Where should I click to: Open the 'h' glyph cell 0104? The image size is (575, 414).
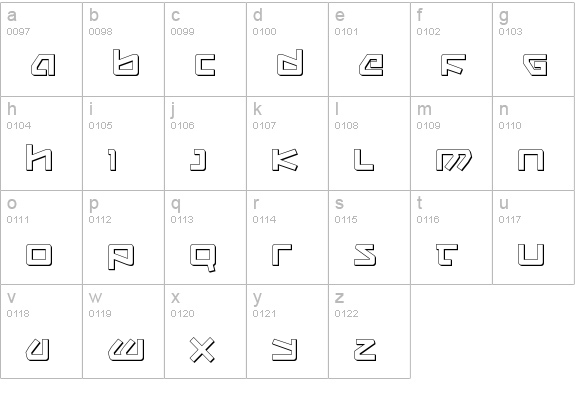(x=41, y=143)
